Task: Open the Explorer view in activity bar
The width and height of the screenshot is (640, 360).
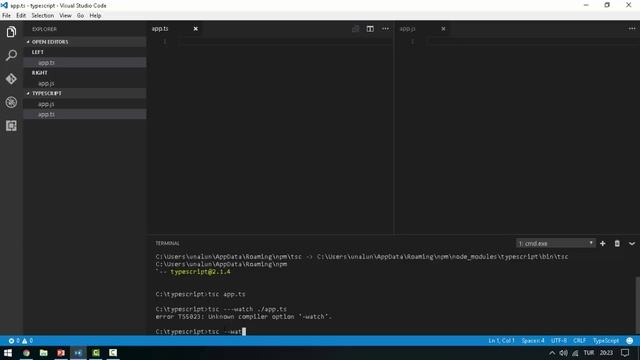Action: tap(11, 32)
